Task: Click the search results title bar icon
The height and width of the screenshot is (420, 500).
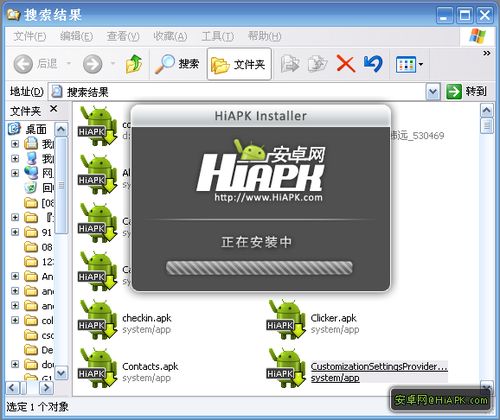Action: (x=14, y=15)
